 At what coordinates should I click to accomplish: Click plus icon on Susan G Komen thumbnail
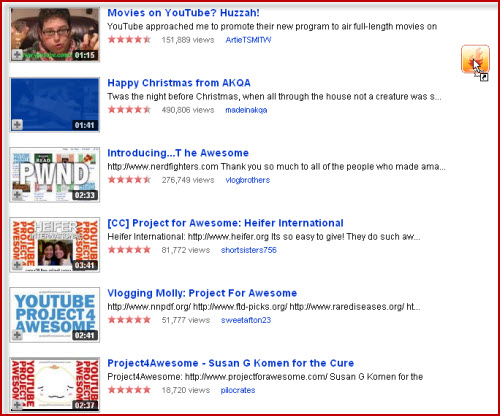(17, 405)
